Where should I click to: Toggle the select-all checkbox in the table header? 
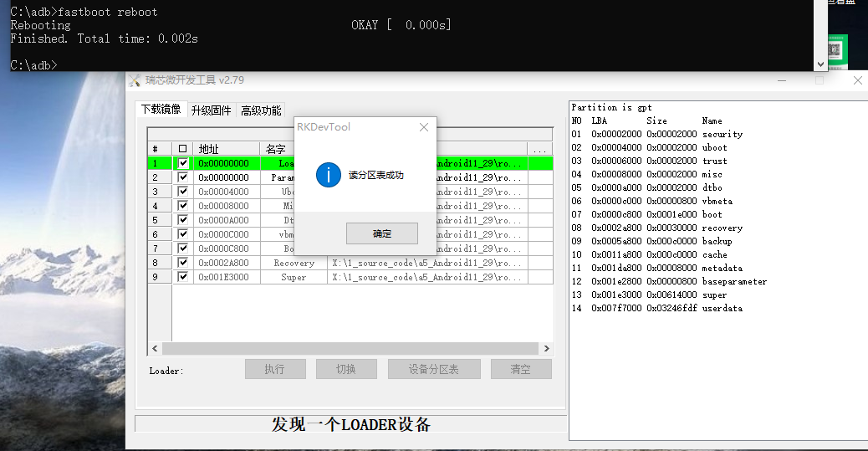pos(183,149)
